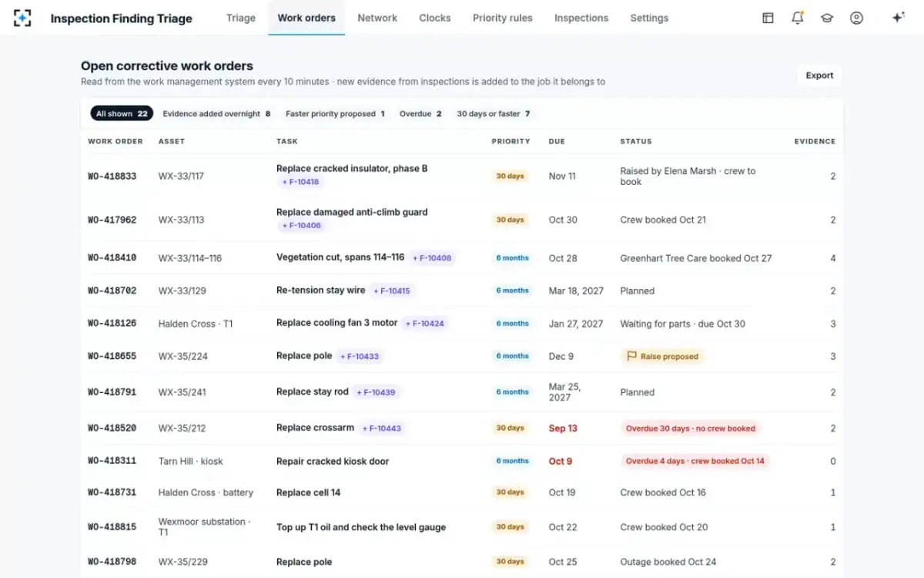This screenshot has width=924, height=578.
Task: Click asset Tarn Hill · kiosk
Action: pos(190,462)
